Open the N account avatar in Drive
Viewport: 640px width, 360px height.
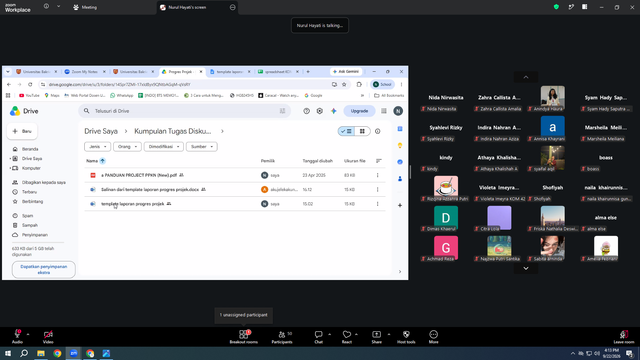click(398, 111)
